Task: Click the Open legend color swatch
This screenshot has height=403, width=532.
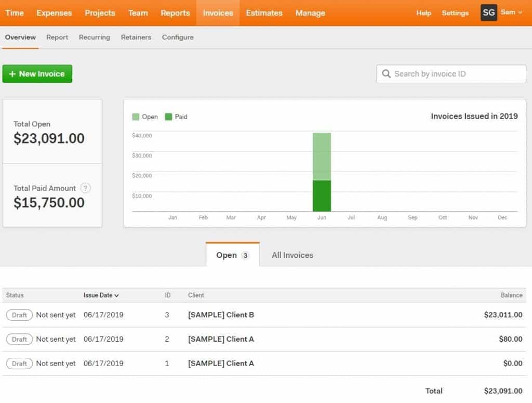Action: [136, 116]
